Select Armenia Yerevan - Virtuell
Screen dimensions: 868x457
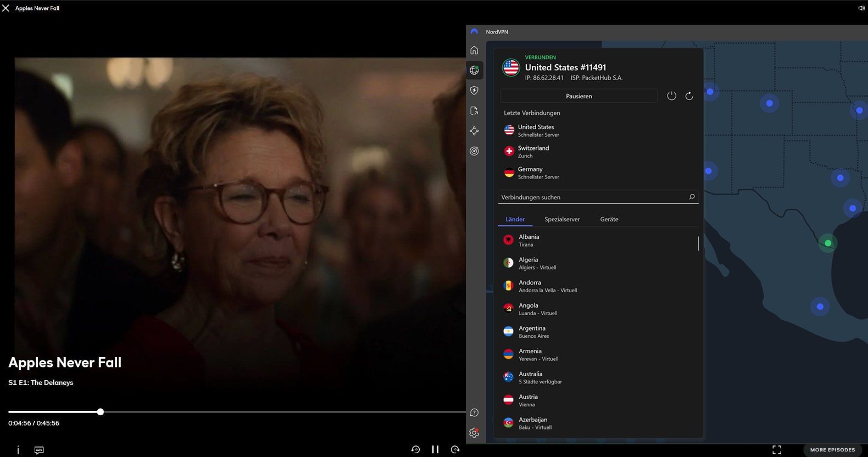(597, 354)
